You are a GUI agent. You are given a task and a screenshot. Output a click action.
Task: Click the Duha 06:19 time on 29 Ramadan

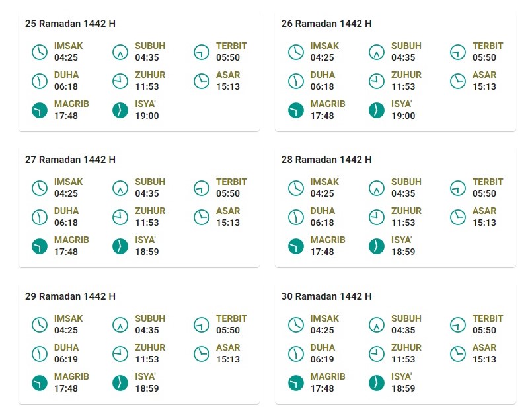click(66, 359)
